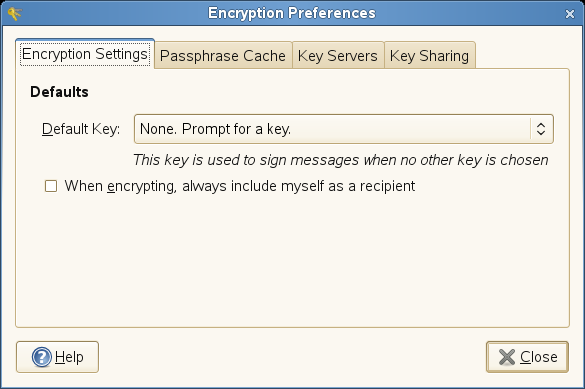
Task: Click the bold Defaults heading
Action: click(x=59, y=92)
